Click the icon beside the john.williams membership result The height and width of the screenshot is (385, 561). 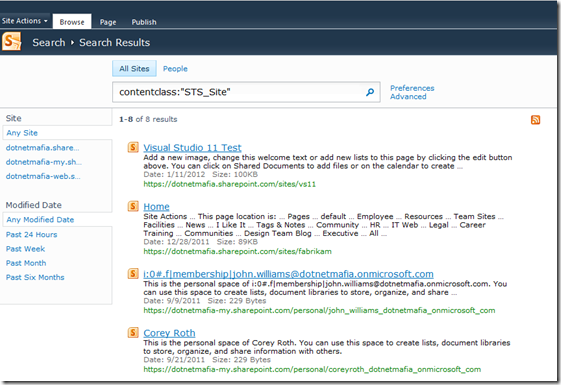(x=133, y=273)
